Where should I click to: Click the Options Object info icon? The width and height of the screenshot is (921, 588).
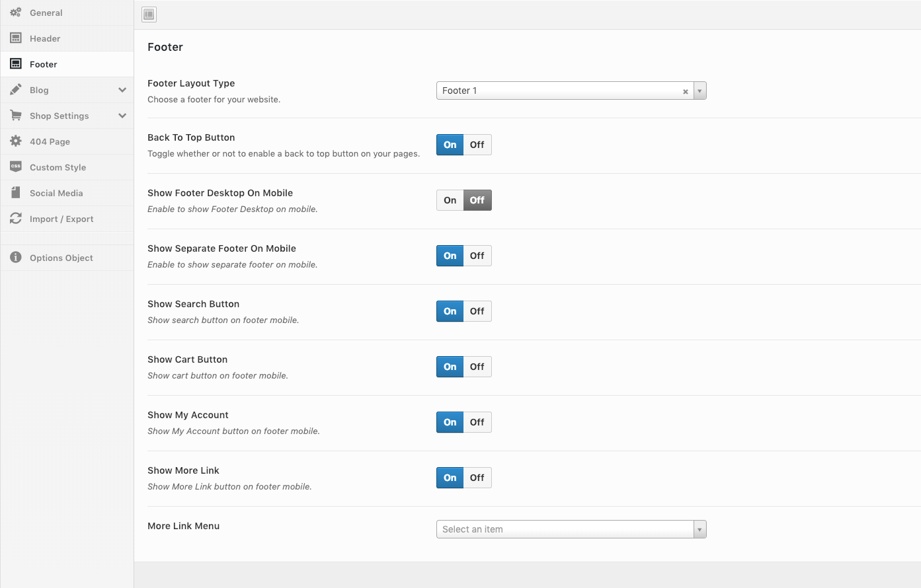16,258
